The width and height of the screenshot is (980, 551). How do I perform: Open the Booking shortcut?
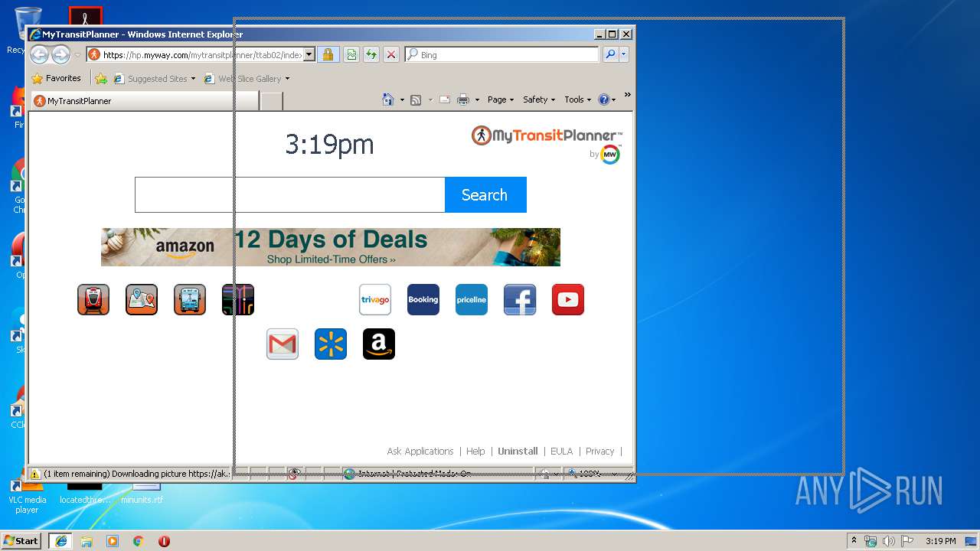coord(423,299)
